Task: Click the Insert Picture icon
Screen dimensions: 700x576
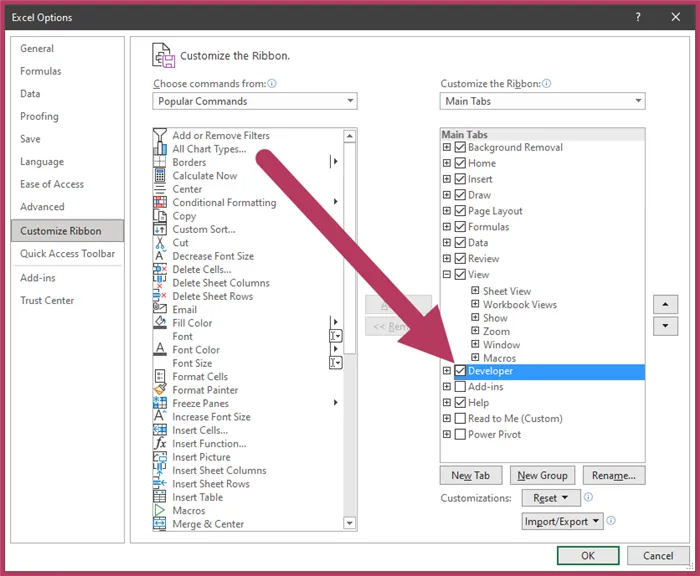Action: coord(160,457)
